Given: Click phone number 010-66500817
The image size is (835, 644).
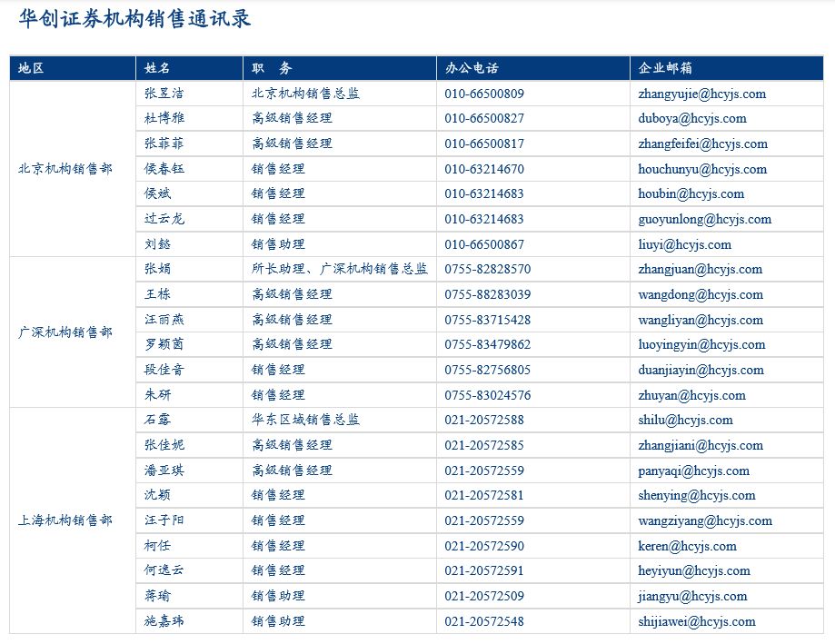Looking at the screenshot, I should pos(484,144).
